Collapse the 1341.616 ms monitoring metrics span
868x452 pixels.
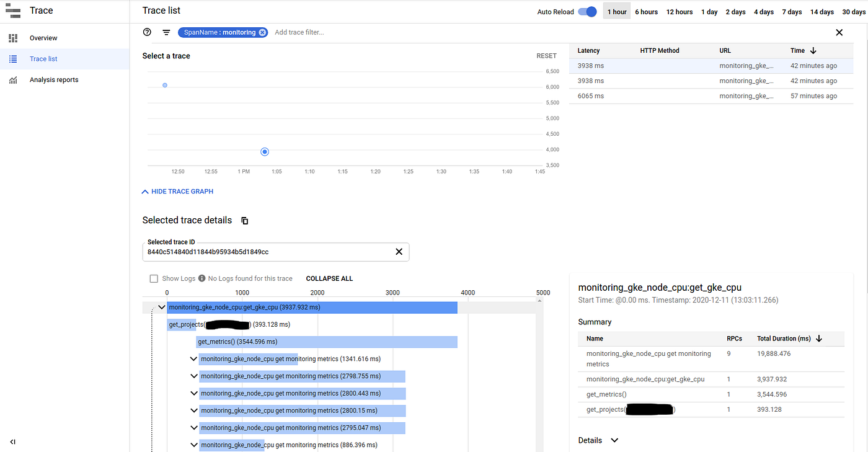194,359
